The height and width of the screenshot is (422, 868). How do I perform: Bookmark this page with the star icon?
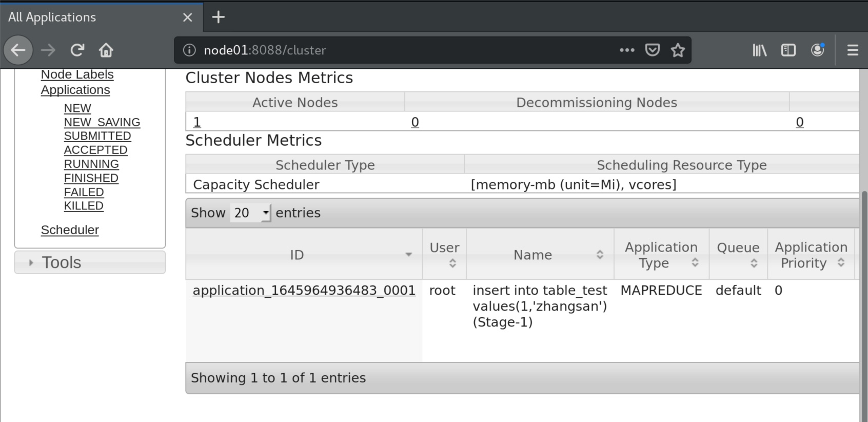(x=678, y=50)
